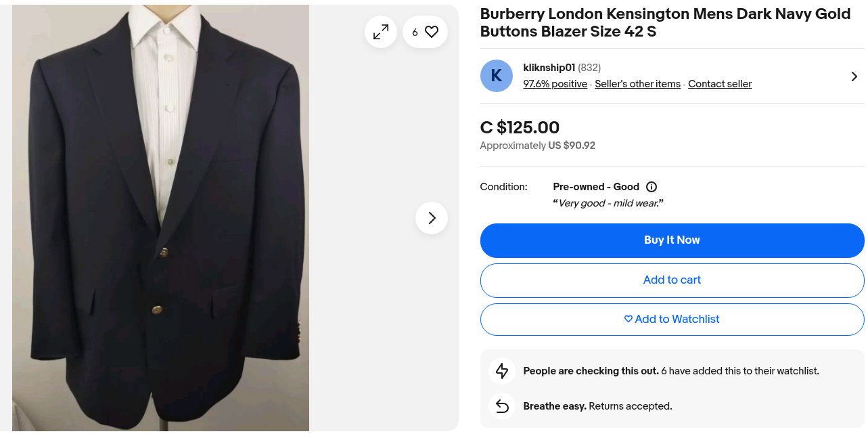Click the C $125.00 price
868x438 pixels.
pos(520,127)
